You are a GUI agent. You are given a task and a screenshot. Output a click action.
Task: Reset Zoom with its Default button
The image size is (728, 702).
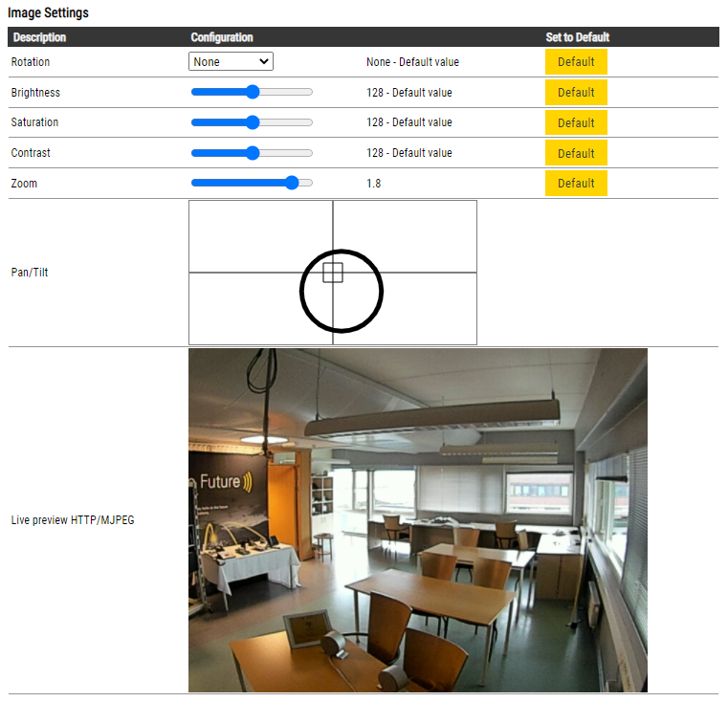(x=576, y=184)
